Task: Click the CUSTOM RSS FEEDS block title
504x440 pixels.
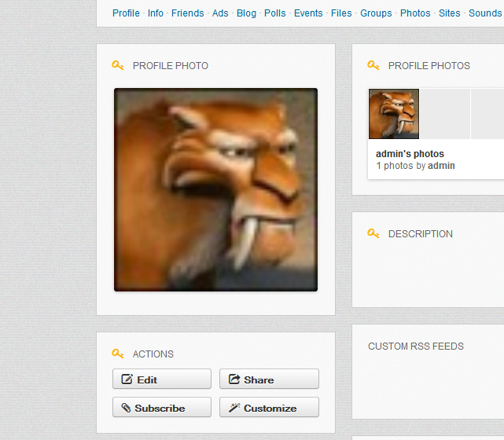Action: (x=416, y=346)
